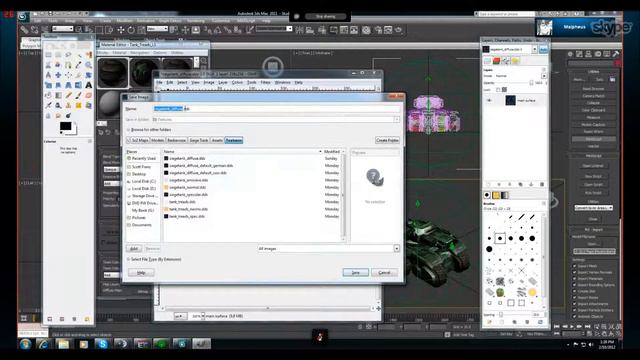Screen dimensions: 640x360
Task: Open layer Mode dropdown in Layers panel
Action: pyautogui.click(x=544, y=76)
